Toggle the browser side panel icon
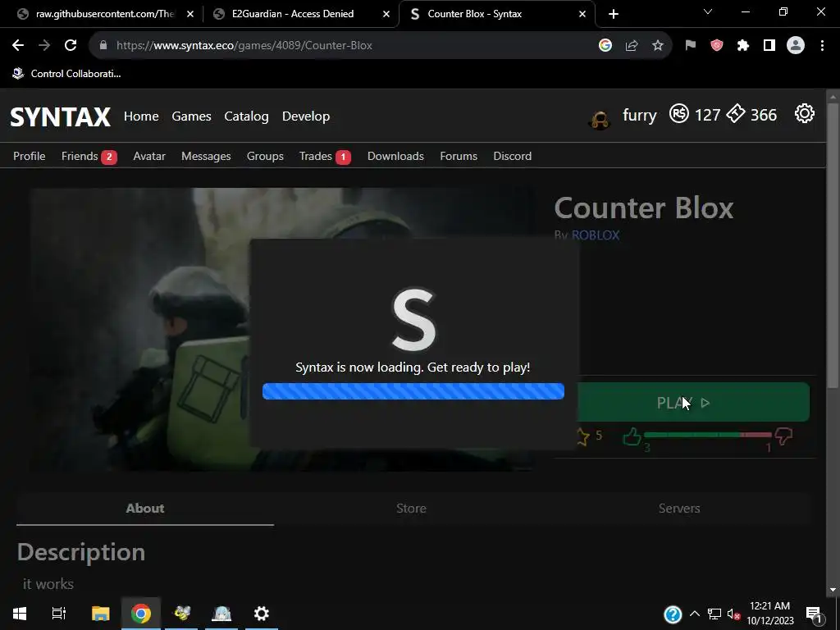The image size is (840, 630). point(769,46)
